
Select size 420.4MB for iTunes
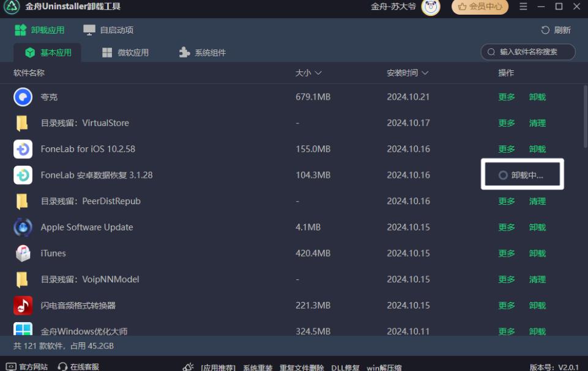pyautogui.click(x=313, y=253)
